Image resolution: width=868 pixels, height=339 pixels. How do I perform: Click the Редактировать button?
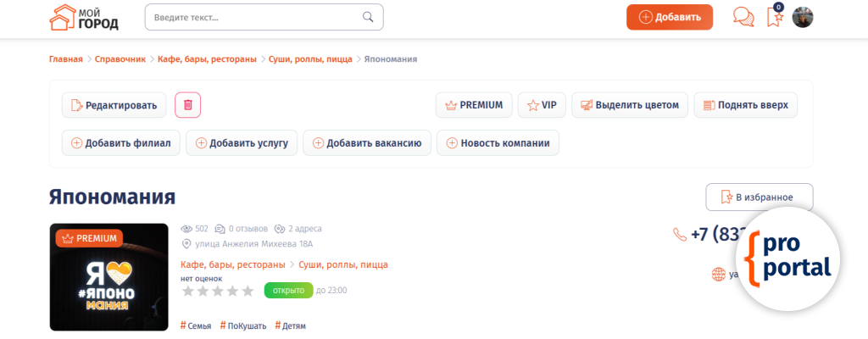[114, 105]
